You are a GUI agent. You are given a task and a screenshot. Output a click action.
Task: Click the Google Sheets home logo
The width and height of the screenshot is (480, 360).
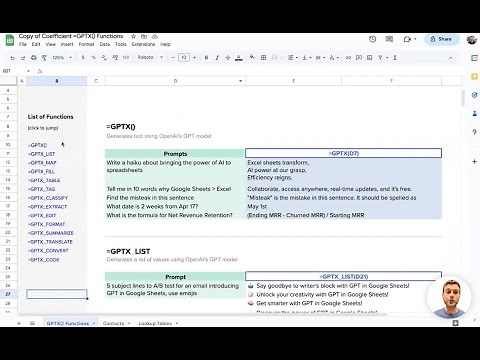click(x=10, y=40)
